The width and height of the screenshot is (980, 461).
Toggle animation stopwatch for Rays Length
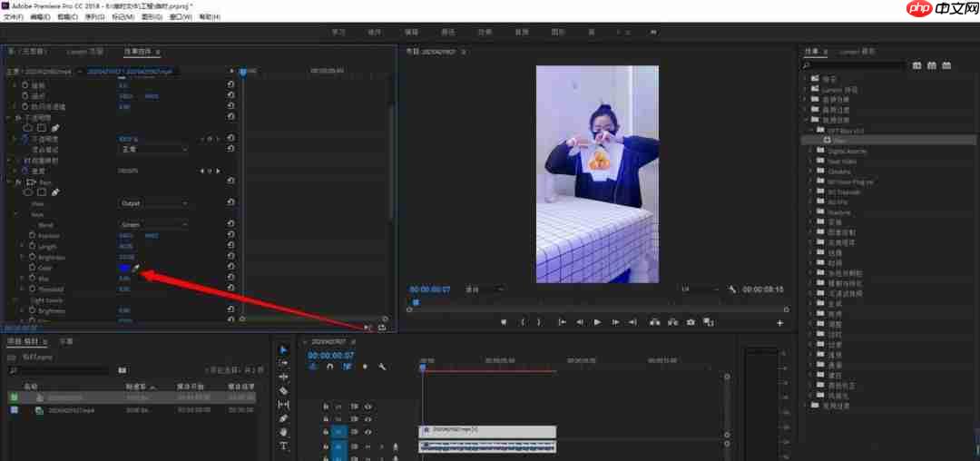[x=32, y=246]
